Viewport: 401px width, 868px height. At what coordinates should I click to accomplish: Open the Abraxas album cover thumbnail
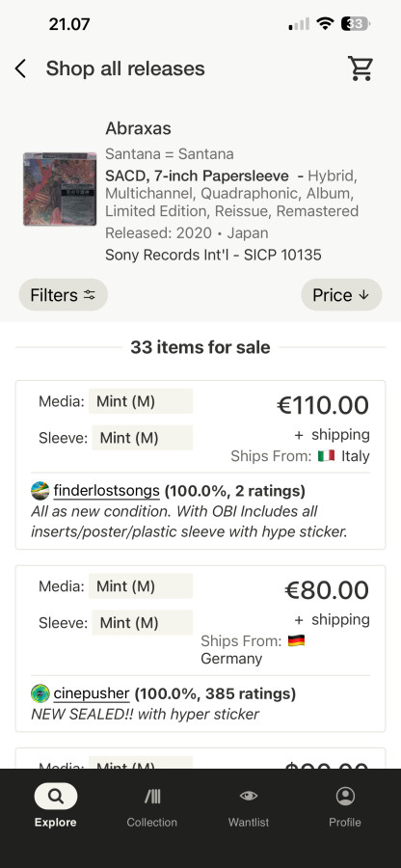coord(60,189)
